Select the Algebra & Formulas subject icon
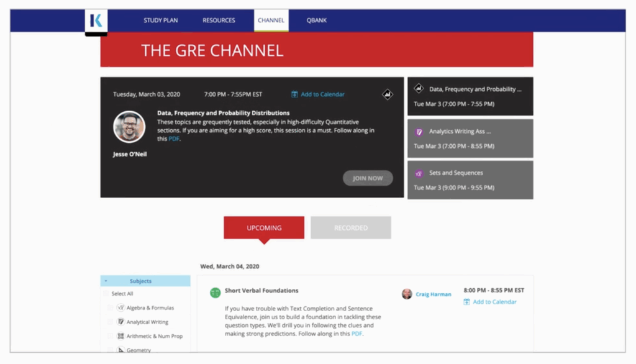 (x=121, y=307)
